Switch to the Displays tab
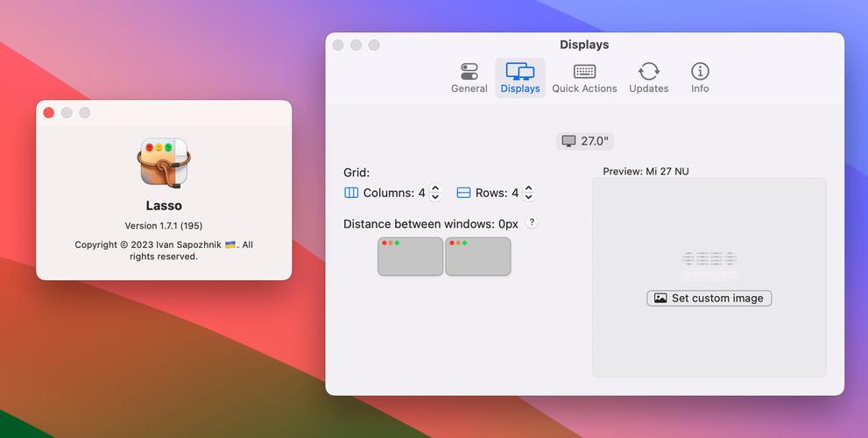The image size is (868, 438). [x=519, y=78]
